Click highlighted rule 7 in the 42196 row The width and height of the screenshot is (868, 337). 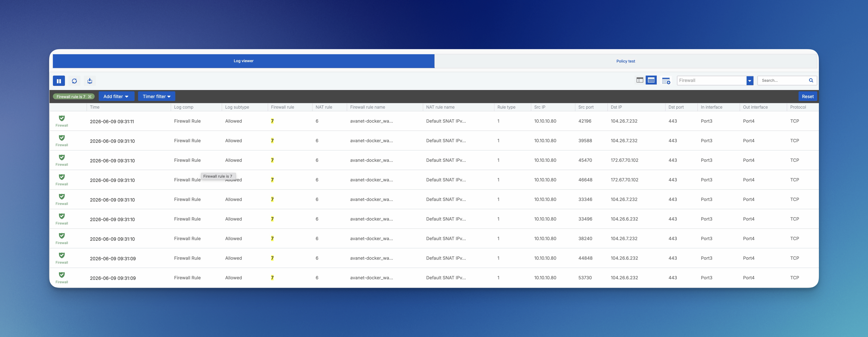[x=272, y=121]
